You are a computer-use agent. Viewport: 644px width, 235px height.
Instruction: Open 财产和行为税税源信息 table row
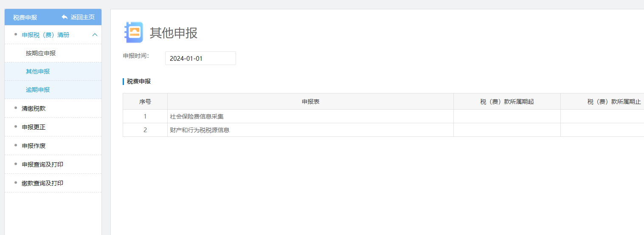[200, 130]
